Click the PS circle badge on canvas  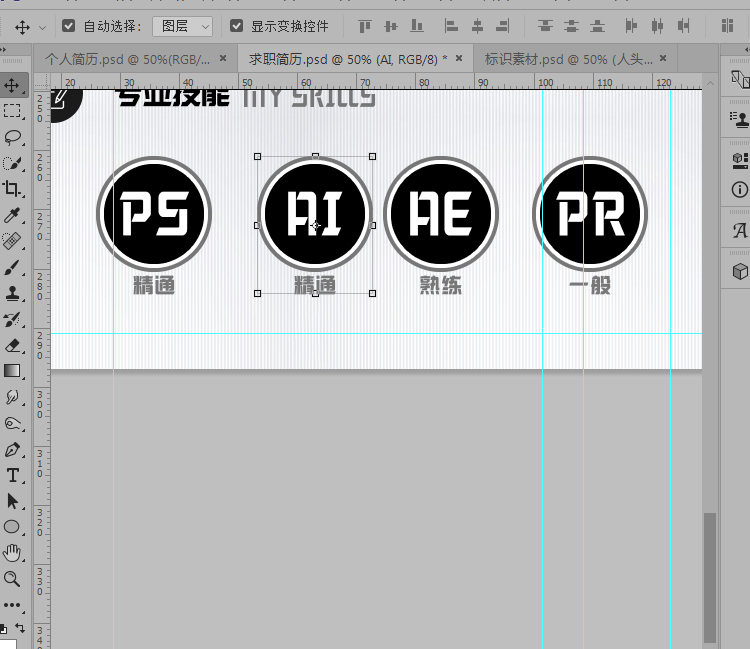pos(154,213)
